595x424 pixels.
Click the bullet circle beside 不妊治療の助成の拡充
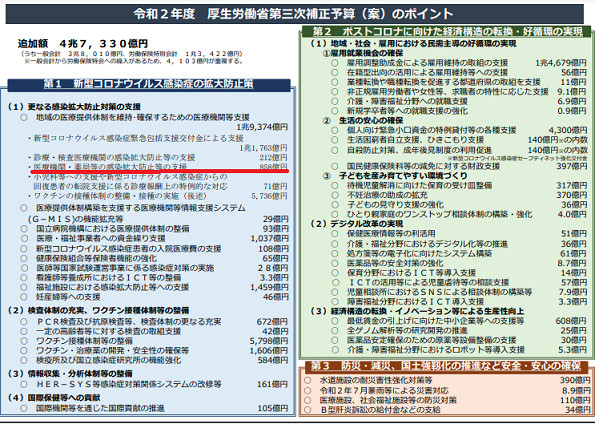[334, 195]
